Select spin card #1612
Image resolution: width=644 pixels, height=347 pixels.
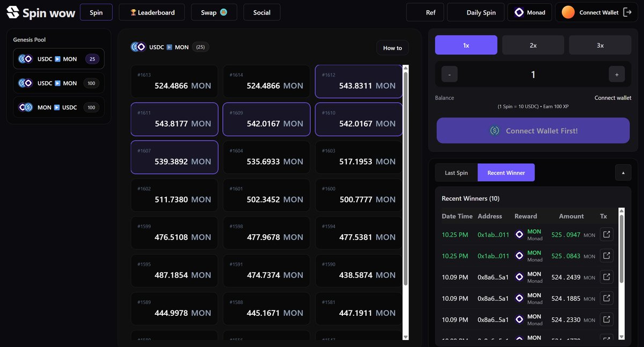tap(358, 81)
